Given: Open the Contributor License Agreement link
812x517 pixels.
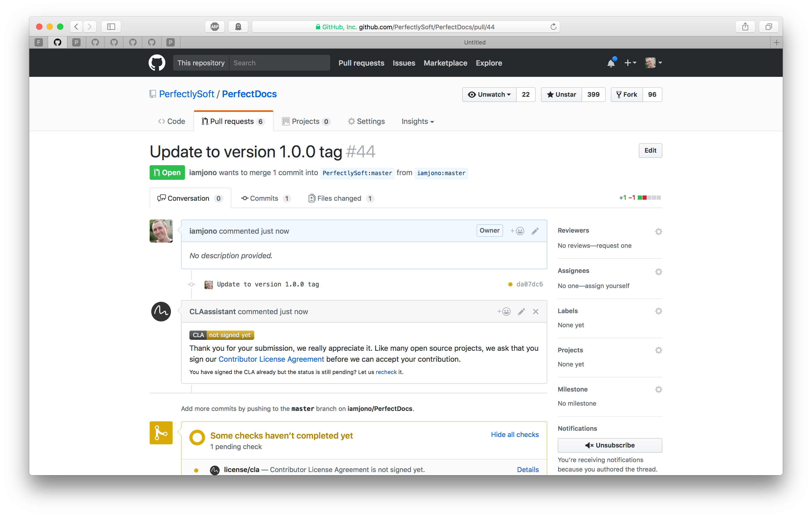Looking at the screenshot, I should pyautogui.click(x=271, y=359).
